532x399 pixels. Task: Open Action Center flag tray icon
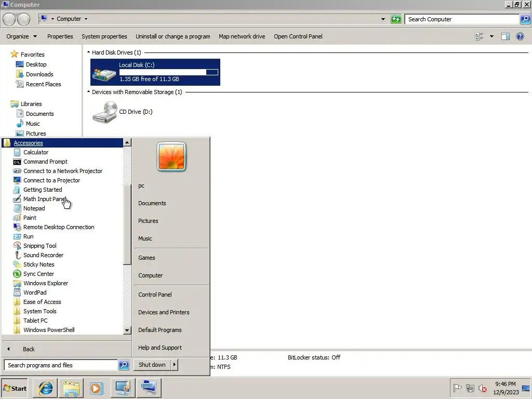point(457,388)
